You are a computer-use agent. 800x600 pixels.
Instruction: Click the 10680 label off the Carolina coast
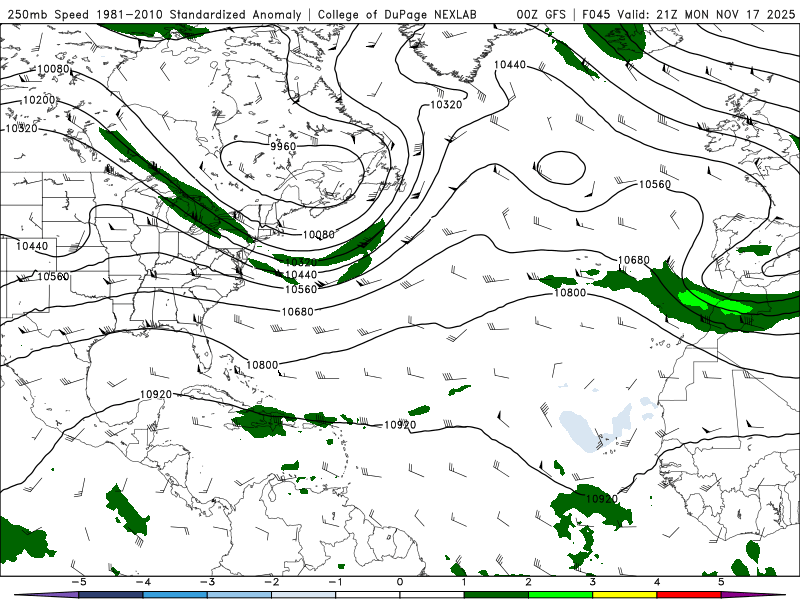(297, 311)
